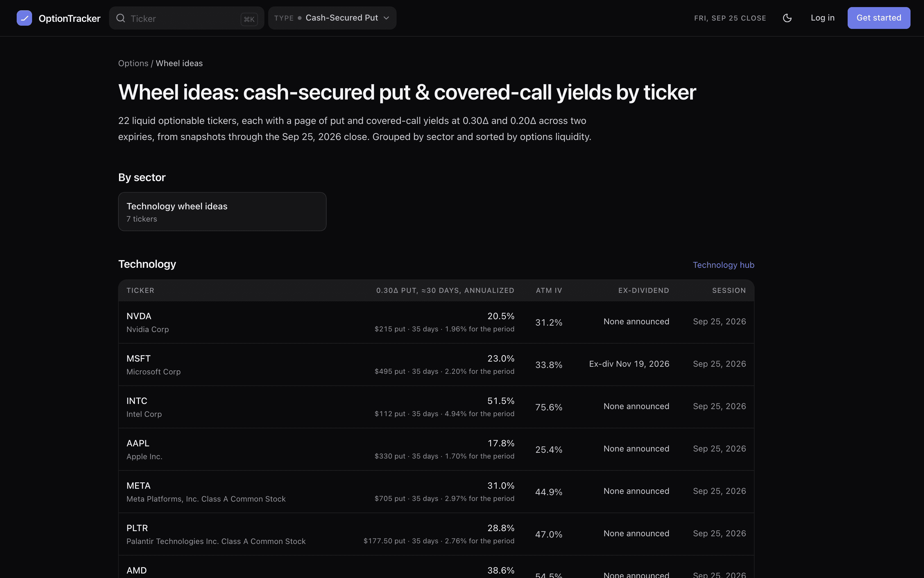This screenshot has width=924, height=578.
Task: Click INTC's 51.5% annualized yield
Action: [x=501, y=401]
